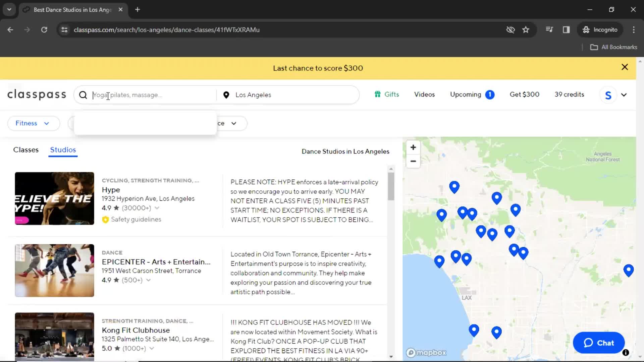Click the location pin icon beside Los Angeles
The image size is (644, 362).
click(226, 95)
